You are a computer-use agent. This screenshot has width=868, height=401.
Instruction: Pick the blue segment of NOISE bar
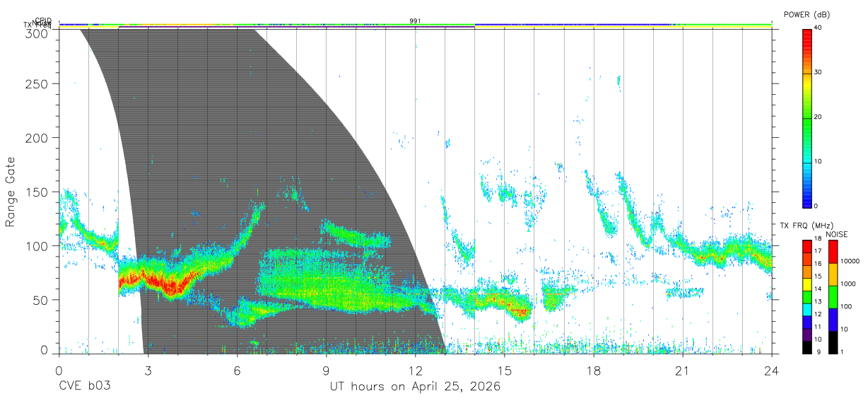point(833,320)
